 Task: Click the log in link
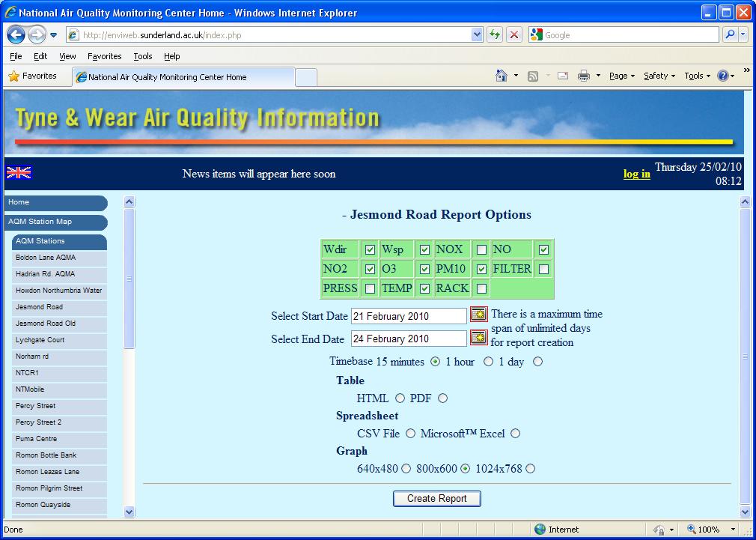(x=635, y=174)
